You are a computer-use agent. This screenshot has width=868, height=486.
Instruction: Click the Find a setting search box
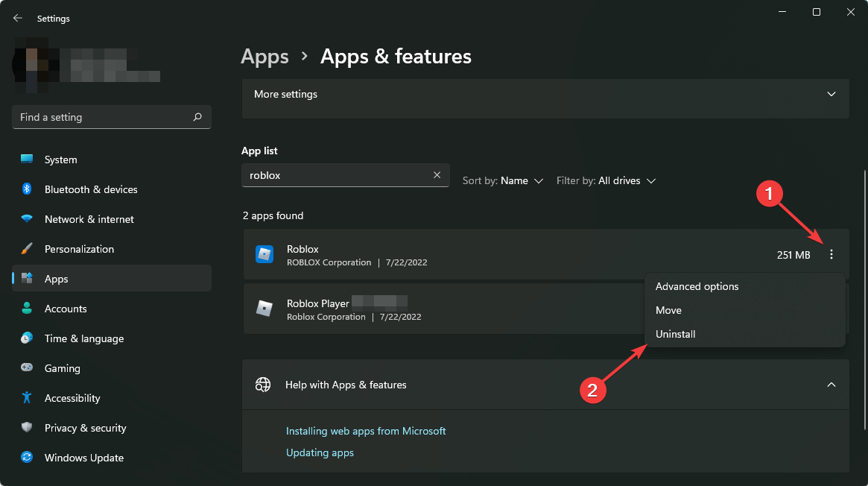(x=111, y=117)
